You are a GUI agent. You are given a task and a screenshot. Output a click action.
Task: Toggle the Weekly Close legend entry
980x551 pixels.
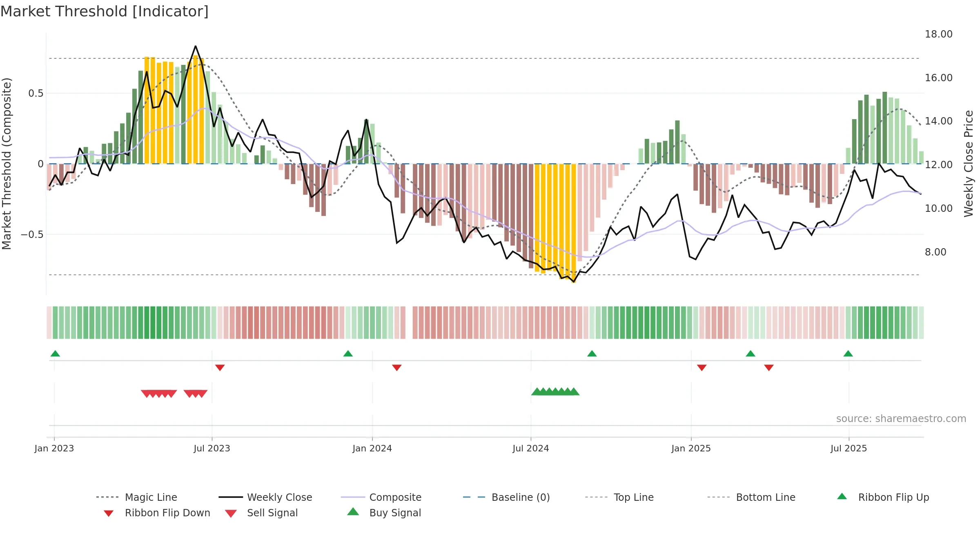tap(265, 497)
